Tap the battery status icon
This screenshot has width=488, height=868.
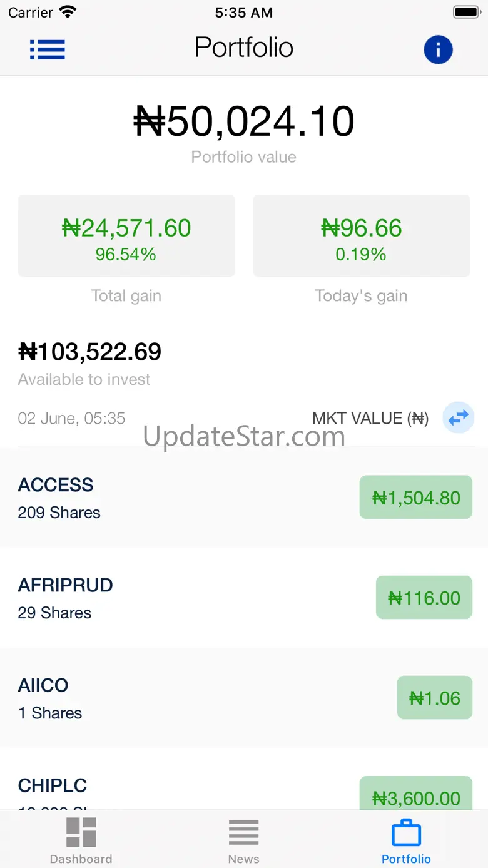pyautogui.click(x=465, y=13)
